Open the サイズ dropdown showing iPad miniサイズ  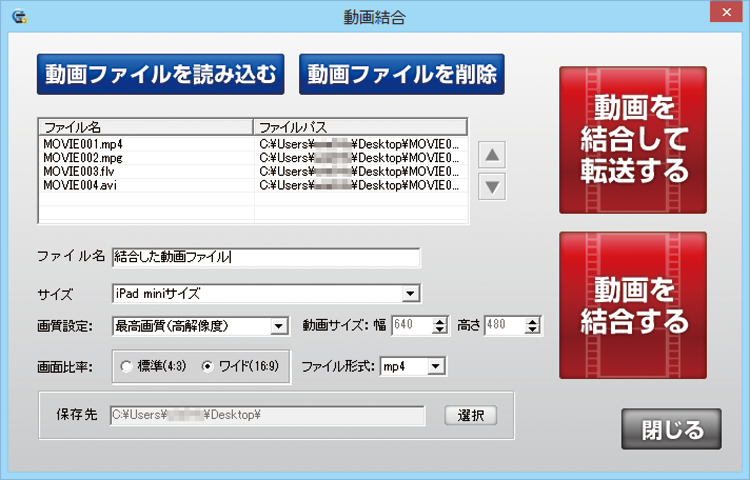coord(409,293)
